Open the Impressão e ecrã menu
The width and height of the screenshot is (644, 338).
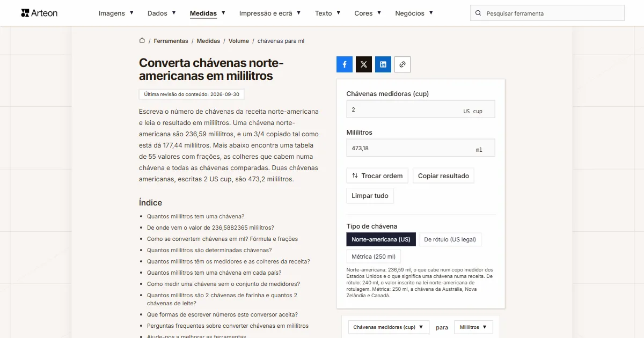[270, 13]
